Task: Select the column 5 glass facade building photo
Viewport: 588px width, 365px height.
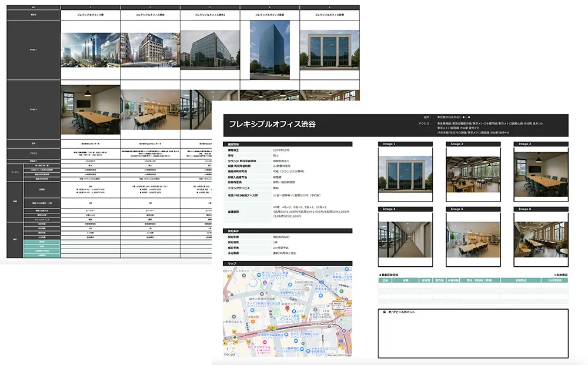Action: click(329, 49)
